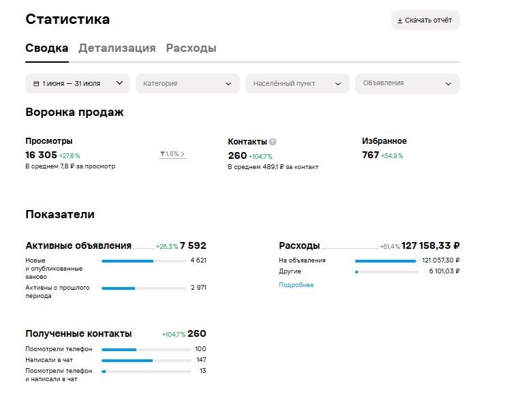The width and height of the screenshot is (505, 420).
Task: Click the Написали в чат progress bar
Action: click(x=147, y=361)
